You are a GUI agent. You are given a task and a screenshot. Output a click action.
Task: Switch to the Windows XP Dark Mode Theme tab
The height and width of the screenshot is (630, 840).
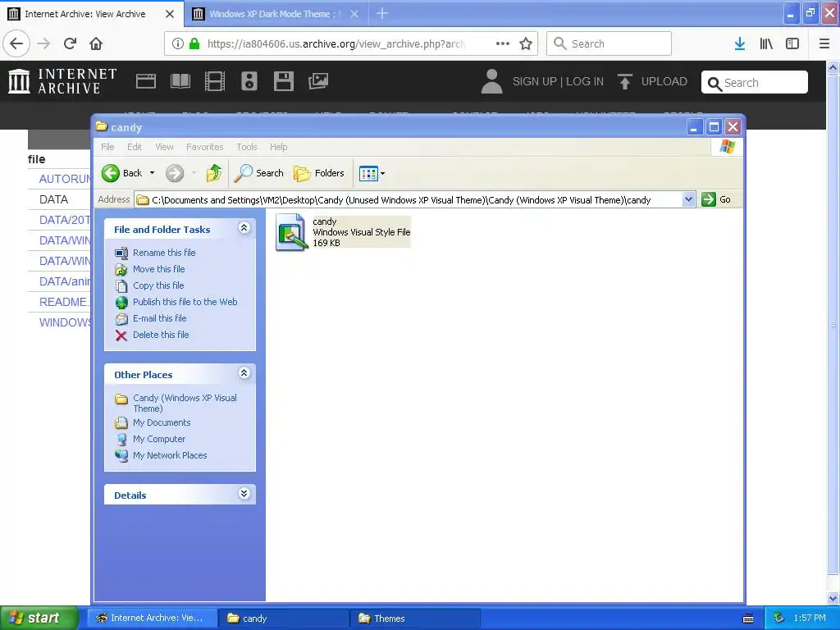coord(275,14)
